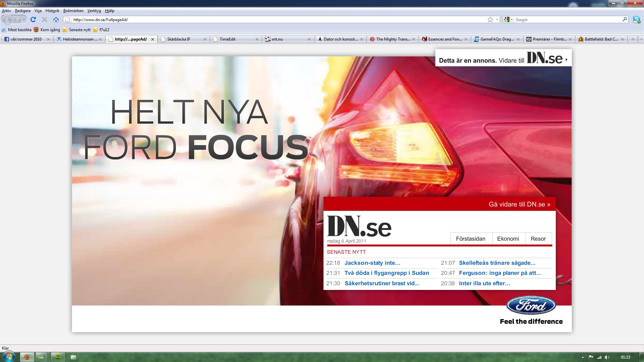The width and height of the screenshot is (644, 362).
Task: Stop loading with the X toolbar icon
Action: 45,19
